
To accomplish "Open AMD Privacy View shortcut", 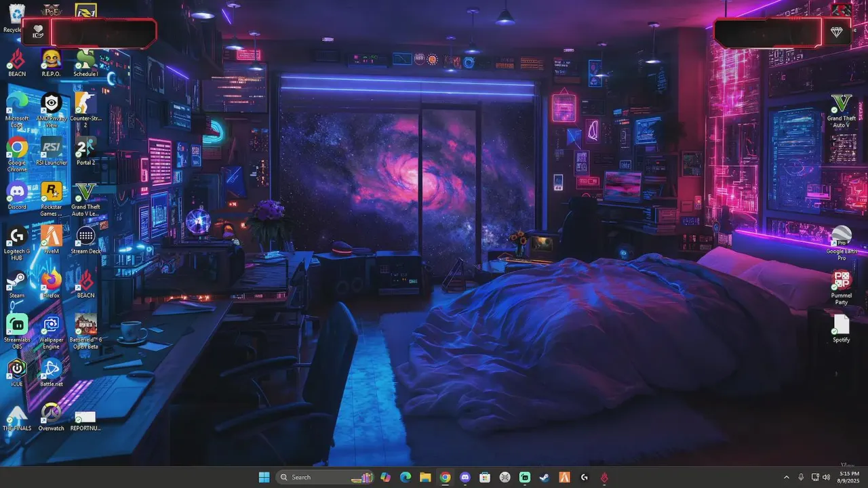I will (x=52, y=110).
